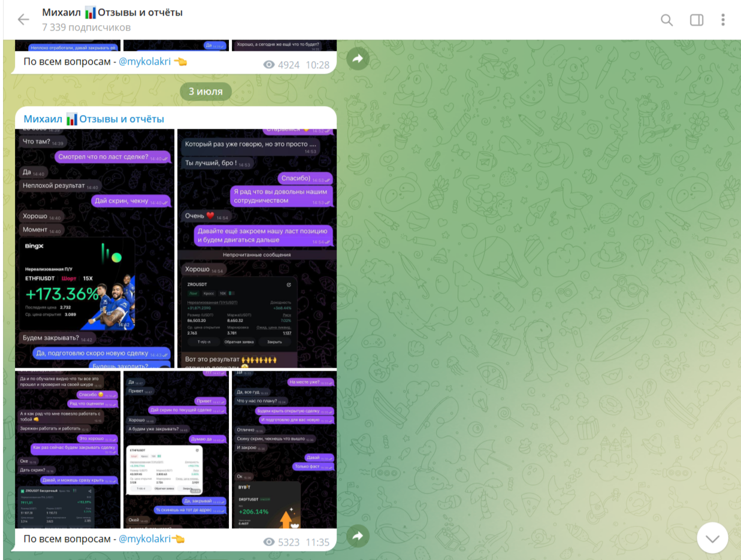
Task: Click the eye views icon beside 4924
Action: pyautogui.click(x=269, y=65)
